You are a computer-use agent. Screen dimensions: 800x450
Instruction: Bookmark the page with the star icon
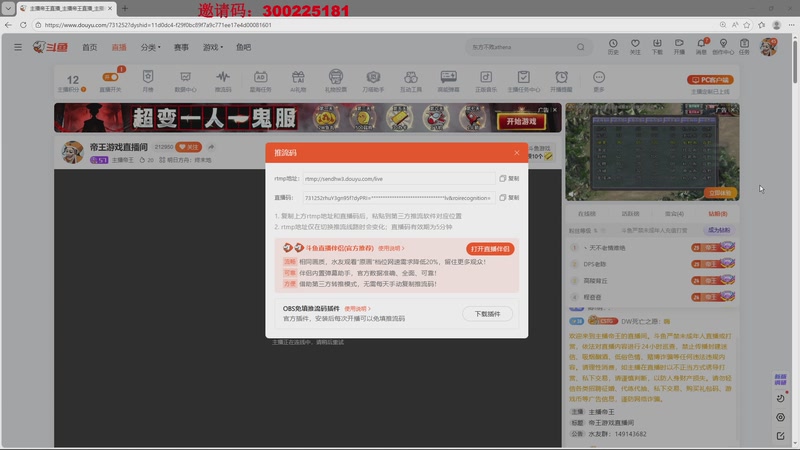pyautogui.click(x=747, y=24)
